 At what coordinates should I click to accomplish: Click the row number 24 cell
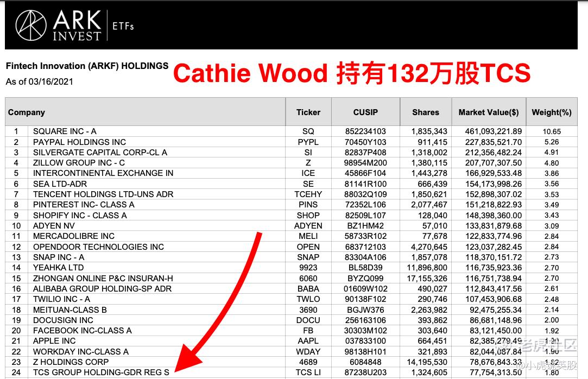[x=16, y=372]
